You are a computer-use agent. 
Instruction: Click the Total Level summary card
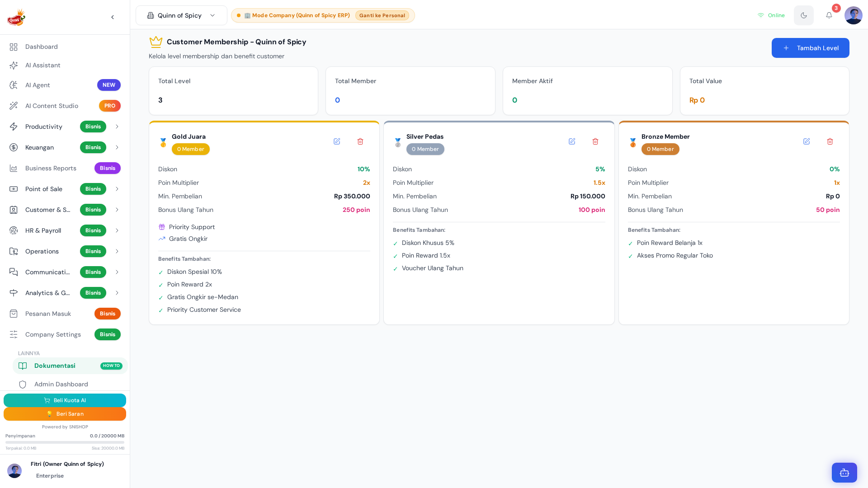[x=233, y=91]
